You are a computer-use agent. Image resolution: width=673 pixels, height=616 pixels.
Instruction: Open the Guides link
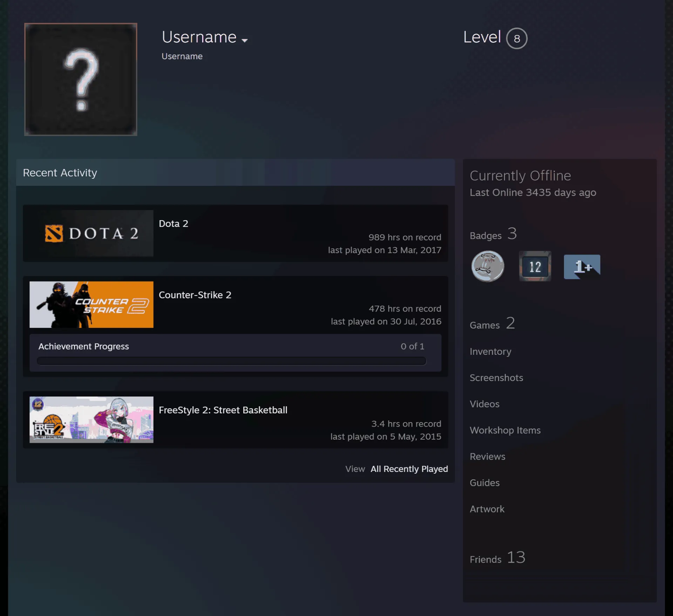[485, 483]
